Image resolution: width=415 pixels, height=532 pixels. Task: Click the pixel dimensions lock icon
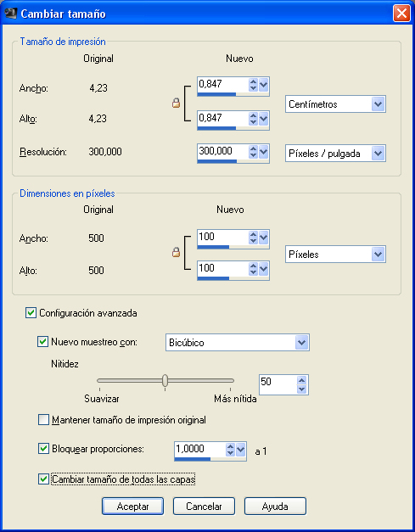click(176, 252)
